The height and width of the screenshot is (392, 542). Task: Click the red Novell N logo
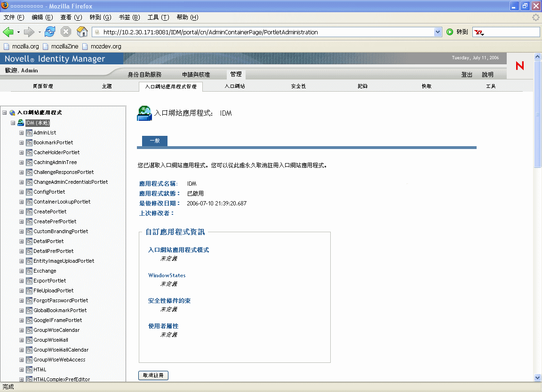click(x=520, y=66)
